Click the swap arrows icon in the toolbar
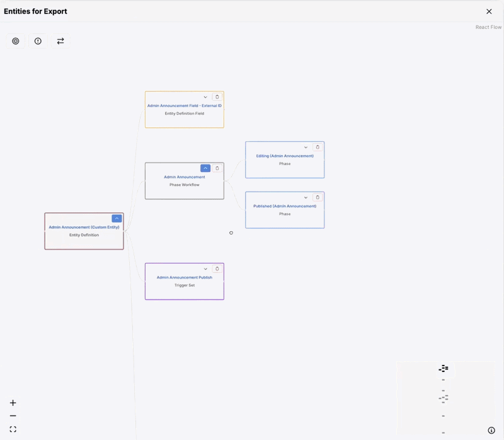 click(60, 41)
